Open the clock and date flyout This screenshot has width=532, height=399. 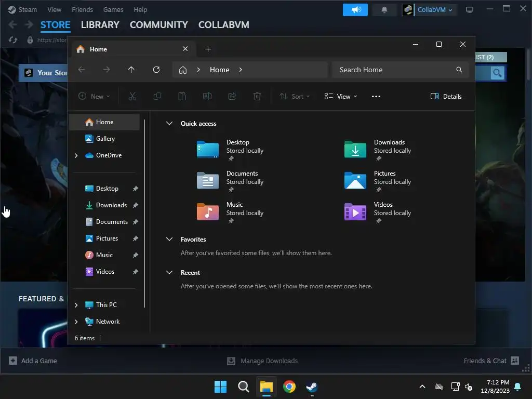tap(495, 387)
